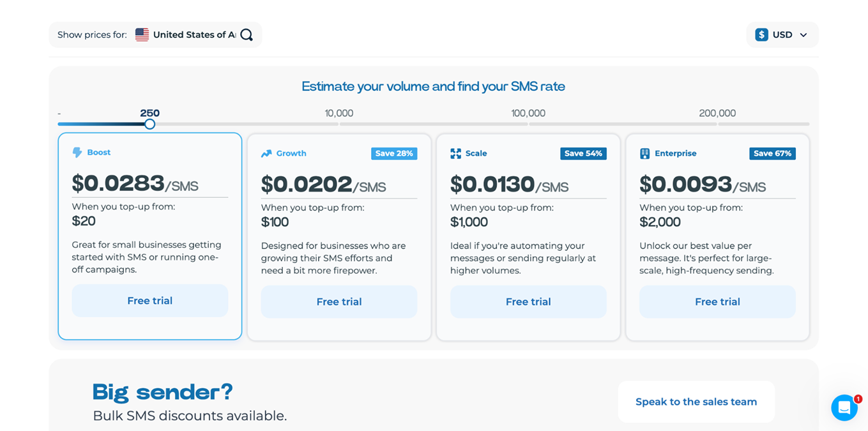Start Free trial on Boost plan

point(150,301)
